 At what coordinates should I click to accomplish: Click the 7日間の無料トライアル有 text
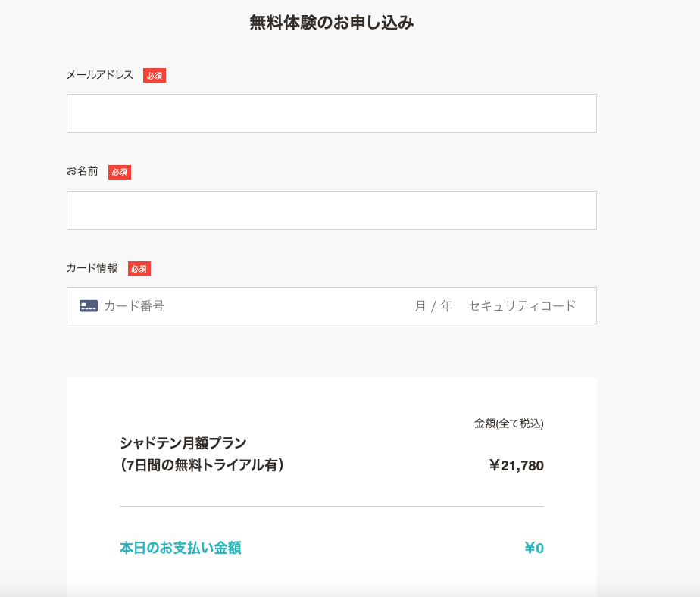click(202, 465)
